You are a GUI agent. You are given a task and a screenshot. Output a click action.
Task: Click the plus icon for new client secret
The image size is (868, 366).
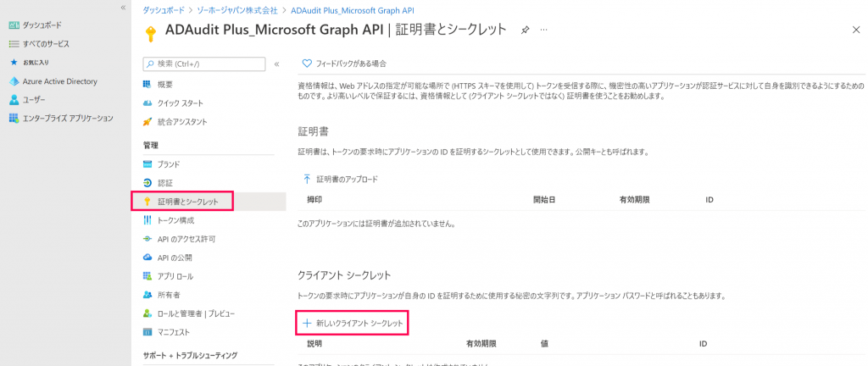click(307, 323)
